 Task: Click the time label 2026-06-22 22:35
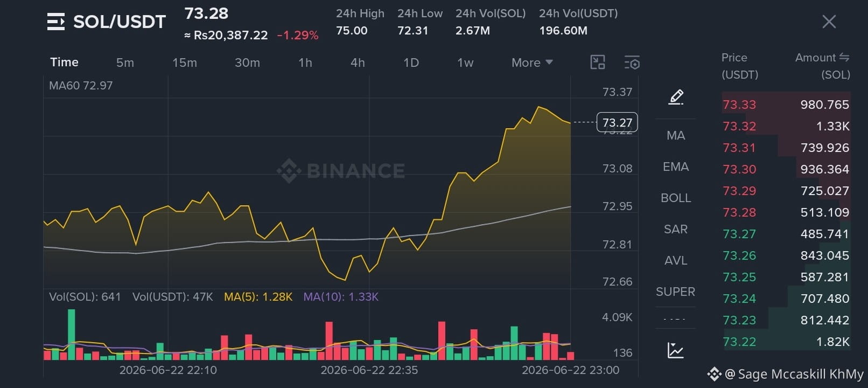[x=369, y=370]
